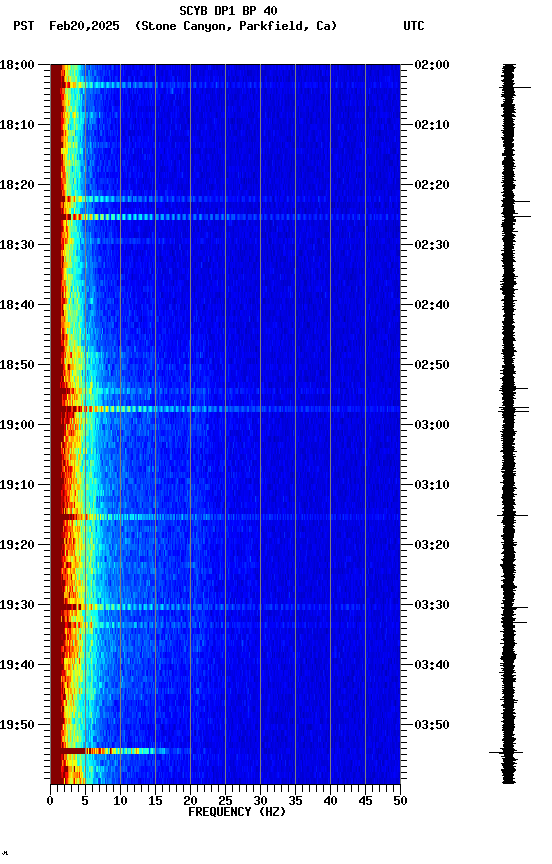Click the 18:30 PST time label
The height and width of the screenshot is (864, 552).
[x=17, y=245]
